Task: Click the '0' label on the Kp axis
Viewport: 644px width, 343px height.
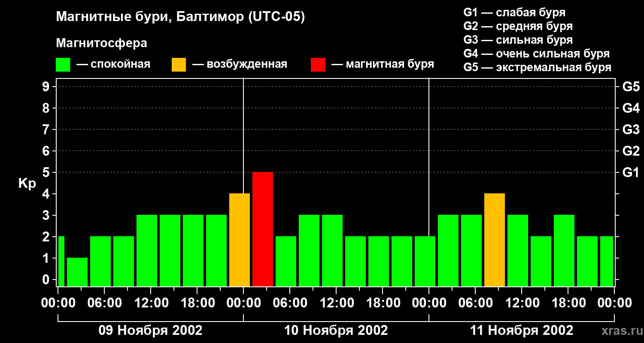Action: [x=47, y=280]
